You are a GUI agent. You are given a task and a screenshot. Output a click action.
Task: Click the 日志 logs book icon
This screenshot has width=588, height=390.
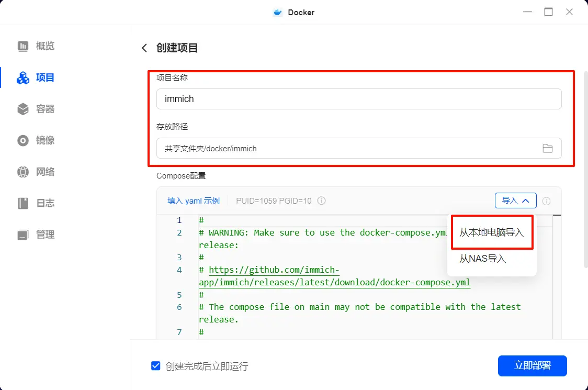23,203
